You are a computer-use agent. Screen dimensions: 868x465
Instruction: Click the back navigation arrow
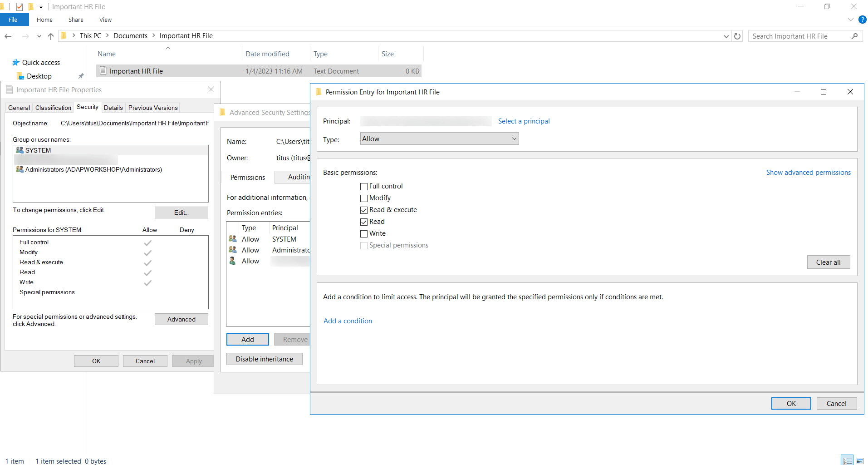point(8,36)
